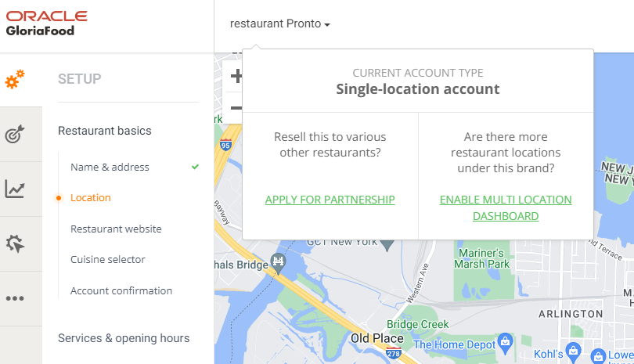Click the gear-with-cursor icon in sidebar

tap(15, 243)
